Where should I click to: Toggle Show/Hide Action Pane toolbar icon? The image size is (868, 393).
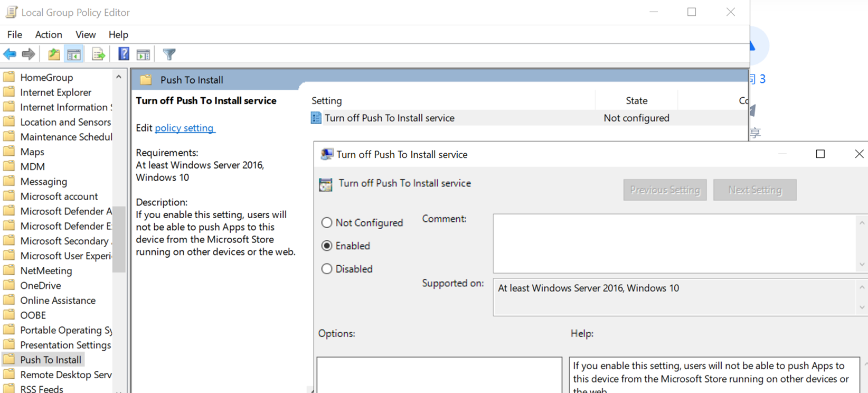143,54
